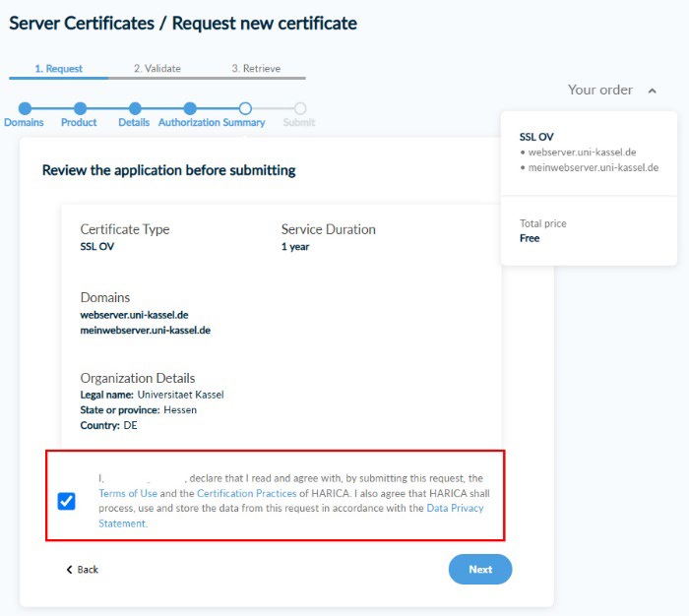Viewport: 689px width, 616px height.
Task: Click the Authorization step label
Action: 189,123
